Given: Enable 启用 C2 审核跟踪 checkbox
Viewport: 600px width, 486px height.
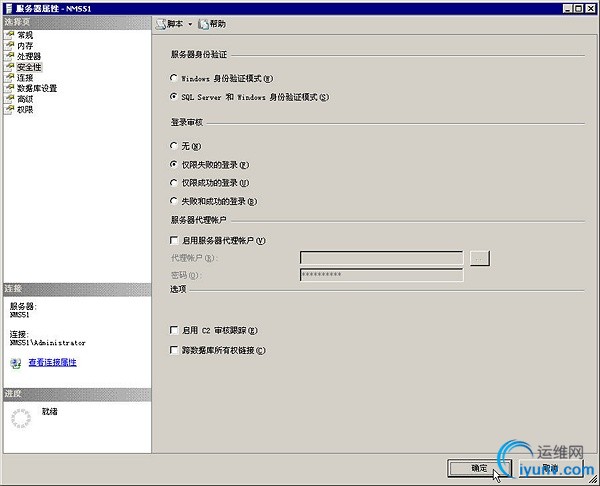Looking at the screenshot, I should click(174, 330).
